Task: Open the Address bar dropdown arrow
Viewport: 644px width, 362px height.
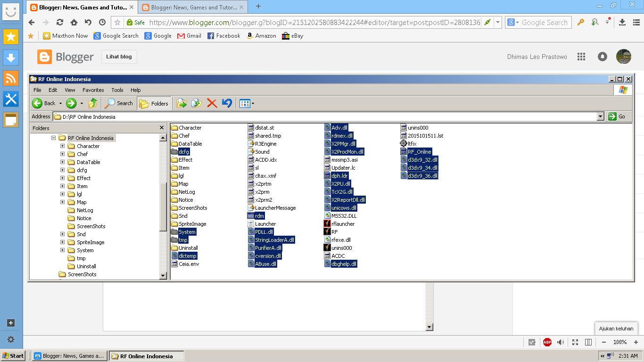Action: [600, 116]
